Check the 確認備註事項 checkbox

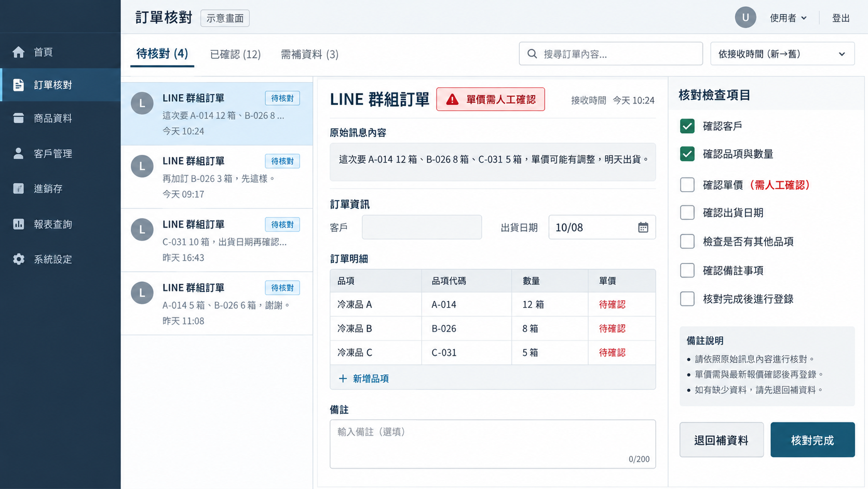pyautogui.click(x=687, y=270)
